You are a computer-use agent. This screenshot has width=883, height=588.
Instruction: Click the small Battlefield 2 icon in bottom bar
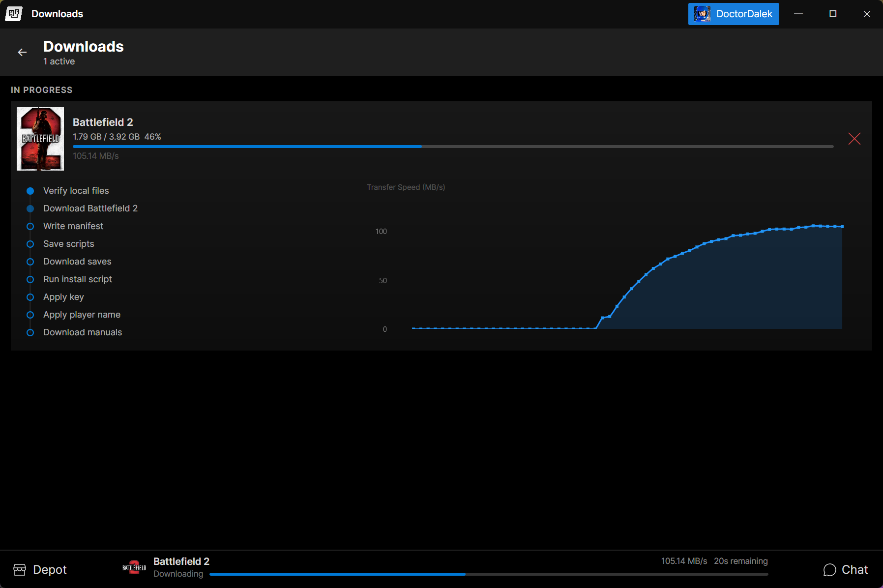pos(134,567)
